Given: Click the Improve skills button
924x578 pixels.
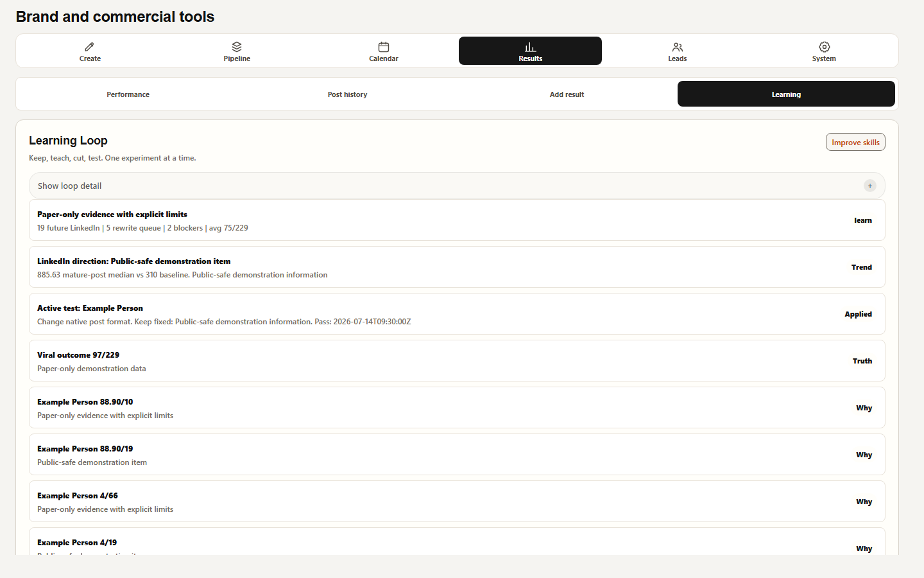Looking at the screenshot, I should (x=855, y=142).
